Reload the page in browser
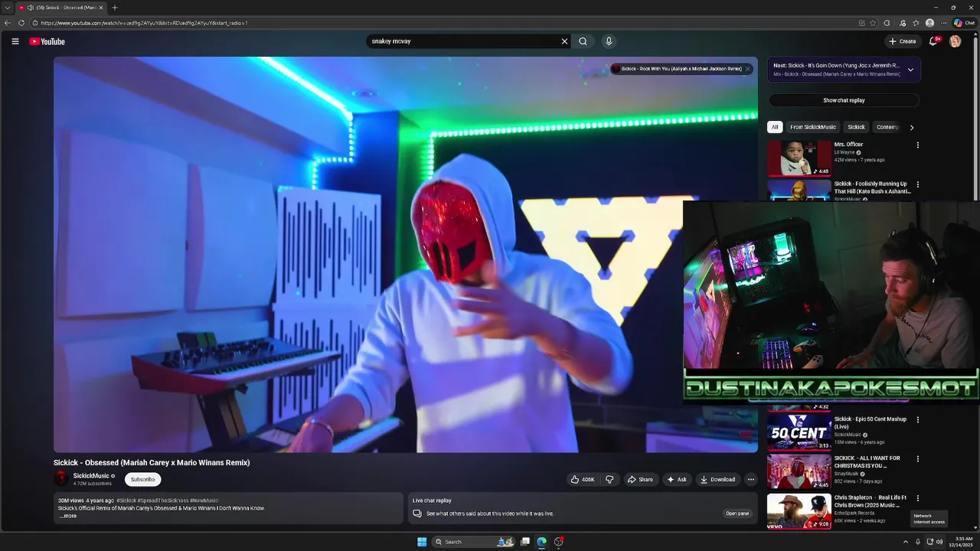 (21, 23)
